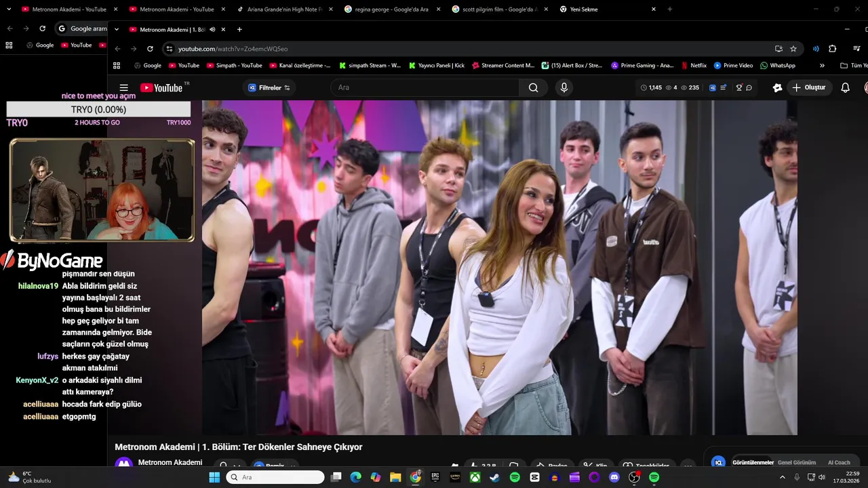
Task: Open Yayıncı Paneli | Kick bookmark
Action: point(437,66)
